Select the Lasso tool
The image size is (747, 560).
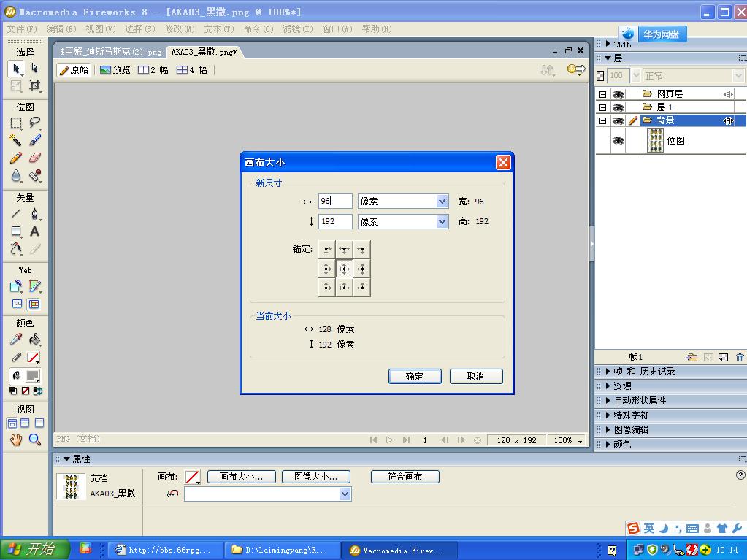coord(35,123)
